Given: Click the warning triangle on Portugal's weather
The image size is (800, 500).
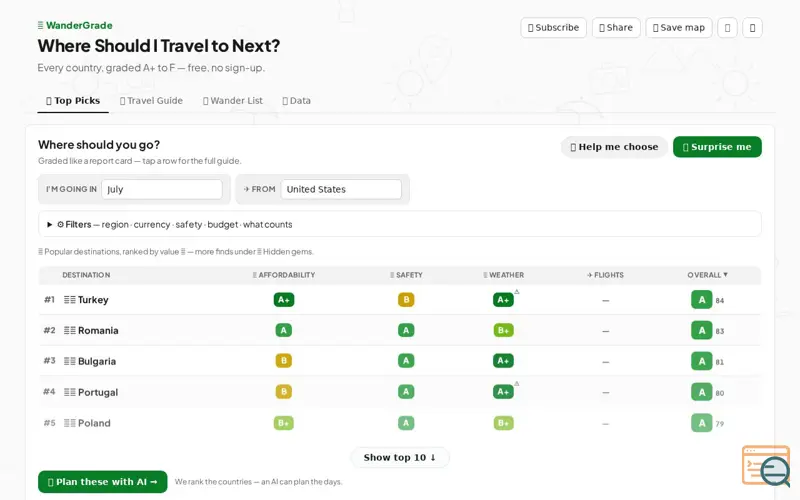Looking at the screenshot, I should click(x=517, y=383).
